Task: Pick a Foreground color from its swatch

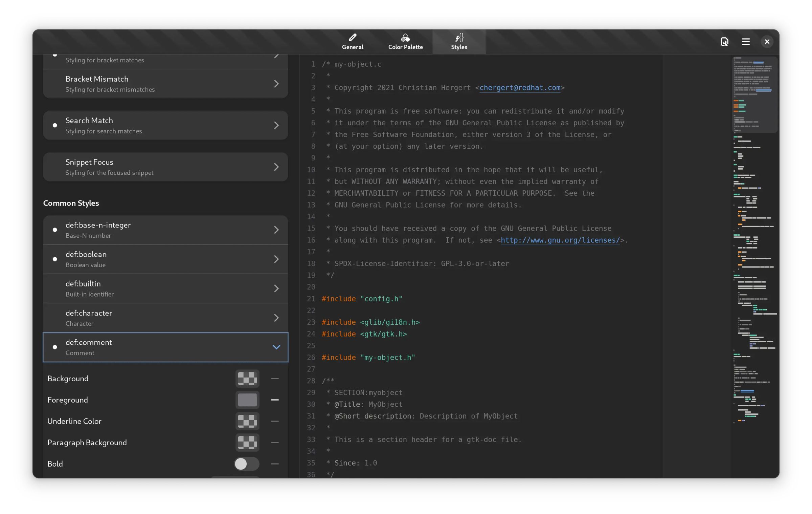Action: click(247, 400)
